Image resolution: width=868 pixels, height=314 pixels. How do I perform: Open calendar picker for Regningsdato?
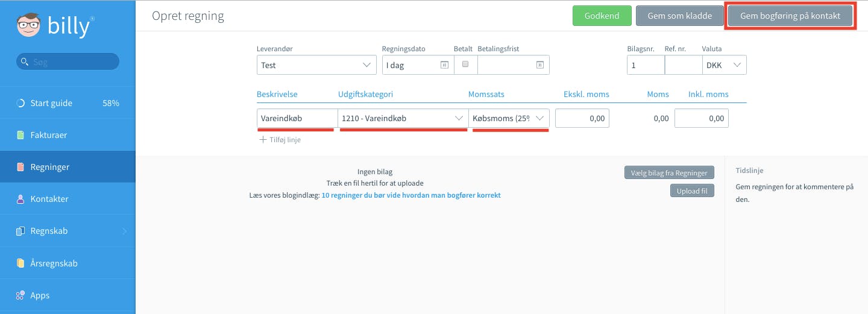[444, 65]
